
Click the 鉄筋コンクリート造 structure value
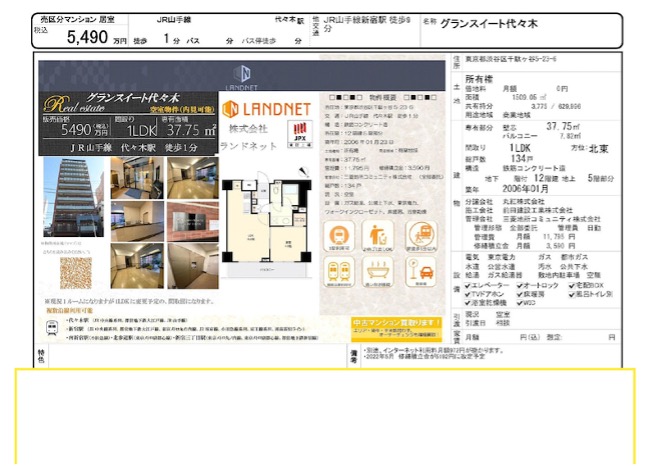click(534, 168)
